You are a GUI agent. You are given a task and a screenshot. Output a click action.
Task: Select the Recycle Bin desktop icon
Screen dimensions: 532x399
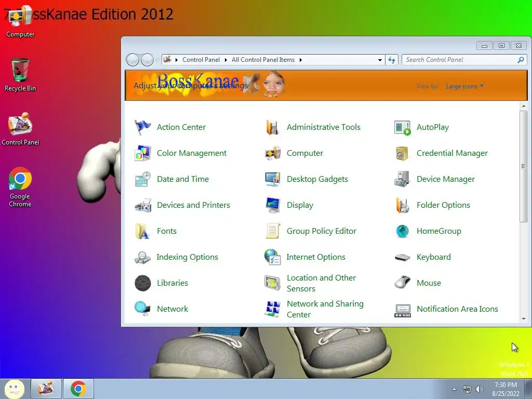20,75
